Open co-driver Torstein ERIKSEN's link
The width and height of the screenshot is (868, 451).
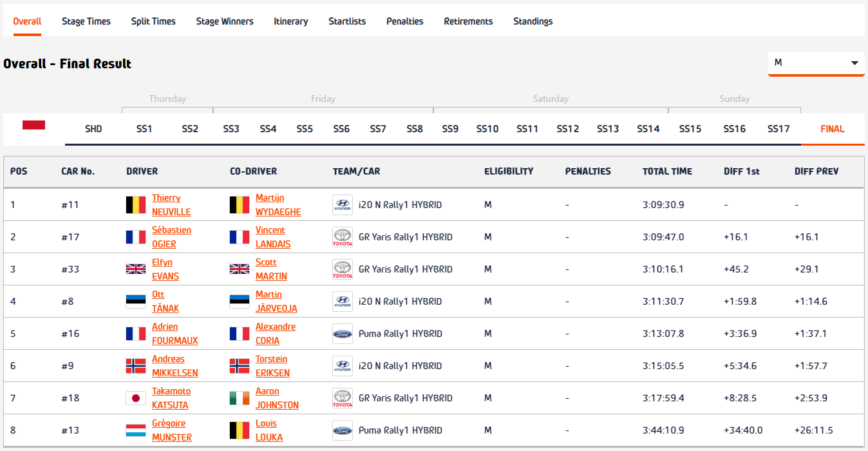click(x=272, y=366)
